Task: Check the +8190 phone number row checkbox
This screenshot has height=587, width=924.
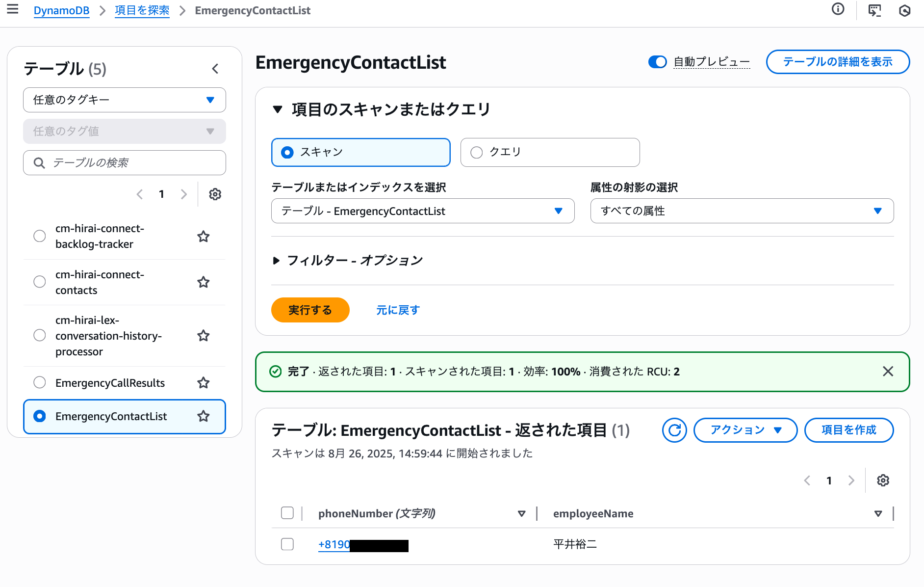Action: (x=287, y=544)
